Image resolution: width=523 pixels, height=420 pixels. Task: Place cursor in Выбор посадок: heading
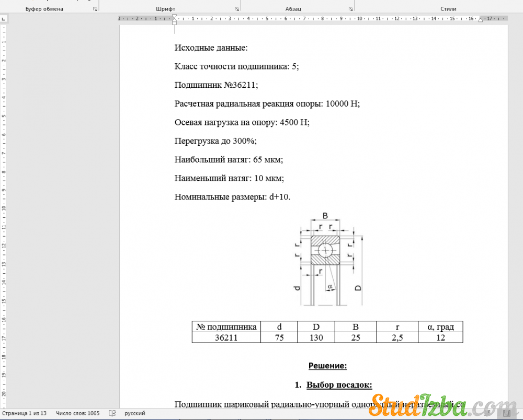click(x=339, y=385)
